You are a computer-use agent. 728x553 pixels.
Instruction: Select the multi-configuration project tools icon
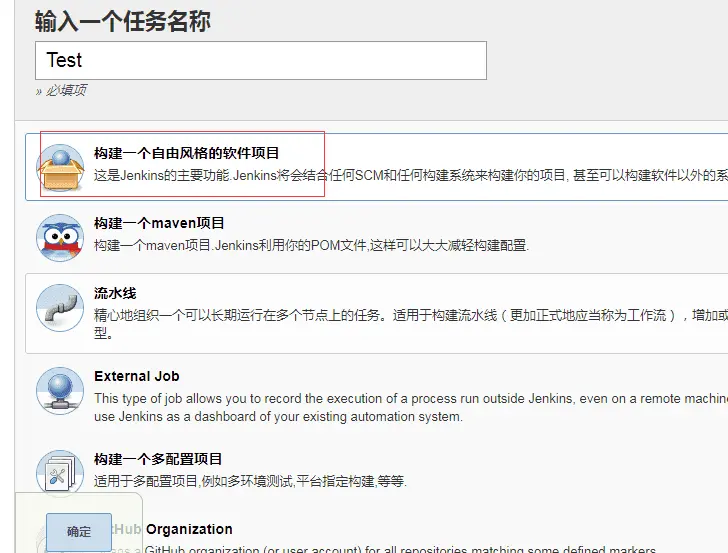(x=60, y=473)
